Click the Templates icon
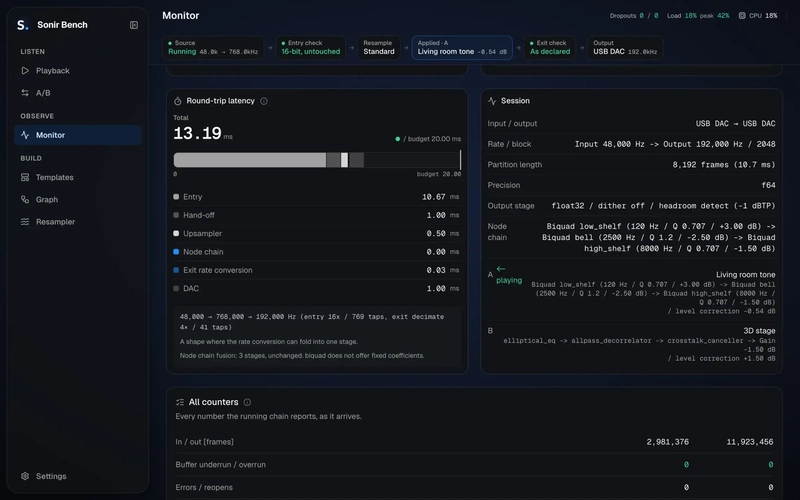This screenshot has width=800, height=500. click(25, 178)
